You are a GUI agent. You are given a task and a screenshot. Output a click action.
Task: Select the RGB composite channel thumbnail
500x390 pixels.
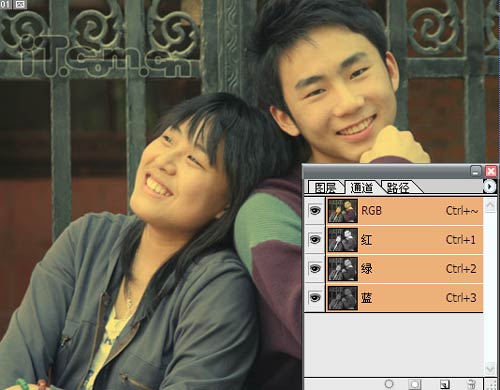343,211
